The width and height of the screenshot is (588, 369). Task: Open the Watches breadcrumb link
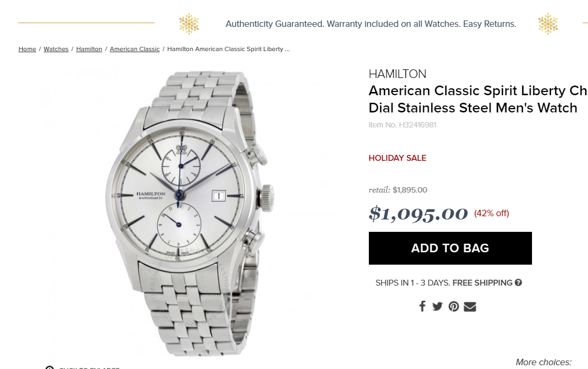point(56,49)
